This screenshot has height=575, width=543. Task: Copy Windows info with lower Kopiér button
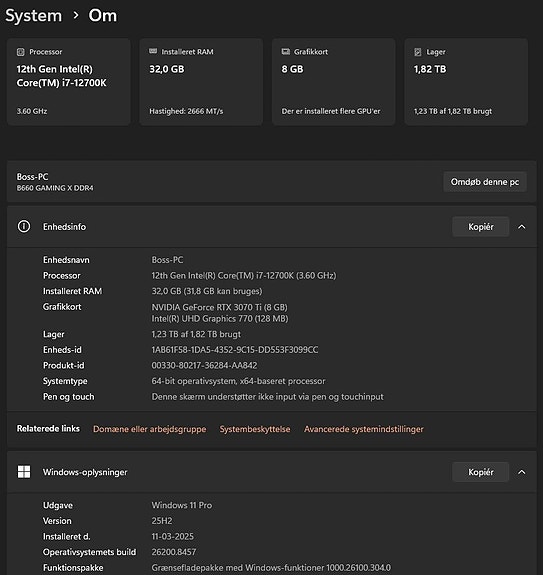(x=481, y=472)
